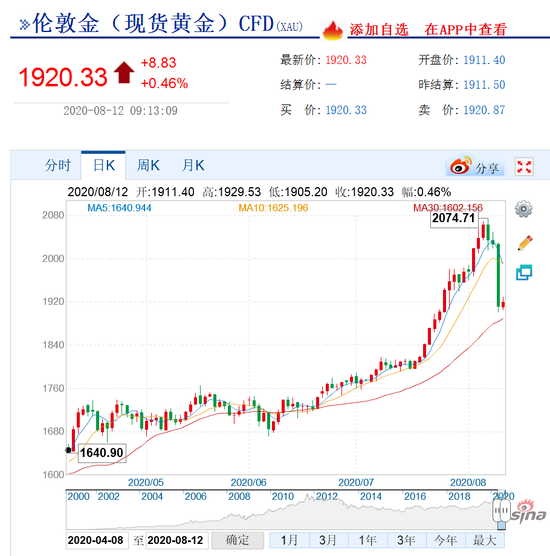Click 添加自选 link
550x556 pixels.
click(379, 30)
